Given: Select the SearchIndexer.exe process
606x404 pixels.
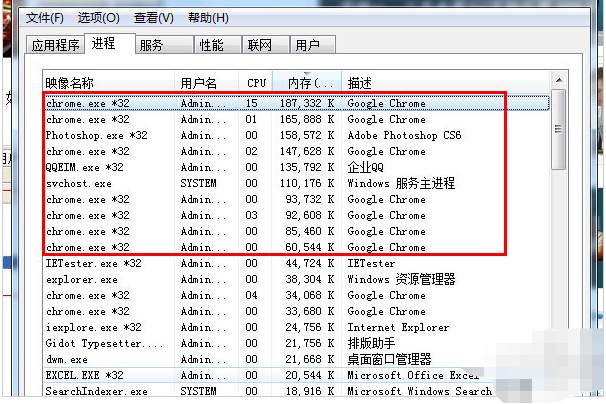Looking at the screenshot, I should coord(296,391).
